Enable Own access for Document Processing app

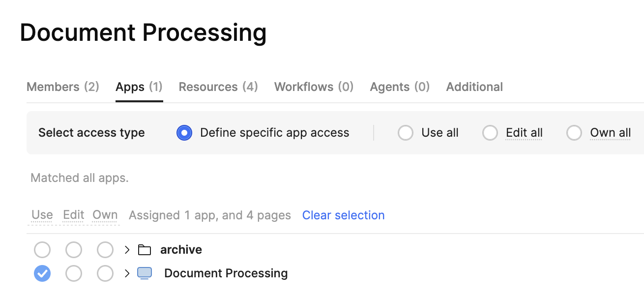click(x=105, y=273)
